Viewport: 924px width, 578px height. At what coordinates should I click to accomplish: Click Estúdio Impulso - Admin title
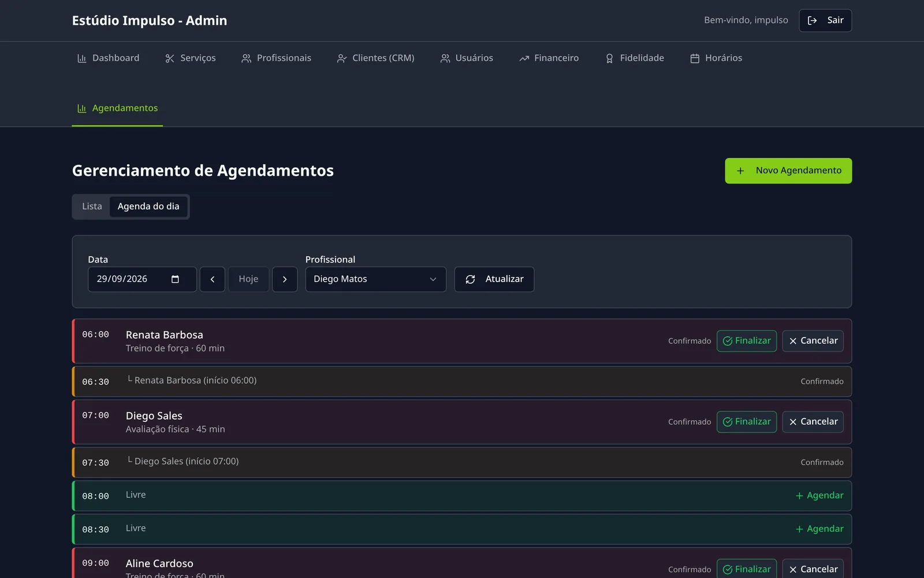(x=150, y=21)
